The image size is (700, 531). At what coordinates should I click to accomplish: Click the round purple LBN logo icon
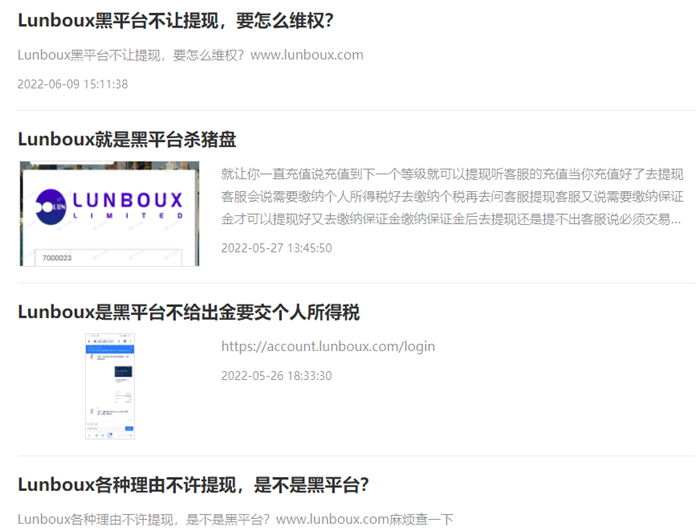click(50, 207)
